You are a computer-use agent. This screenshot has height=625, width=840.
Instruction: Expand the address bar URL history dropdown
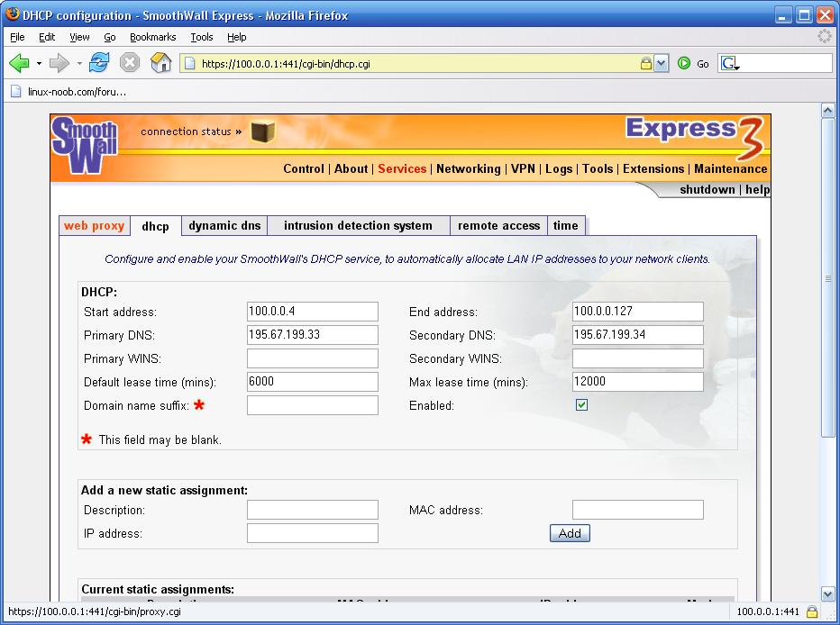(x=661, y=64)
